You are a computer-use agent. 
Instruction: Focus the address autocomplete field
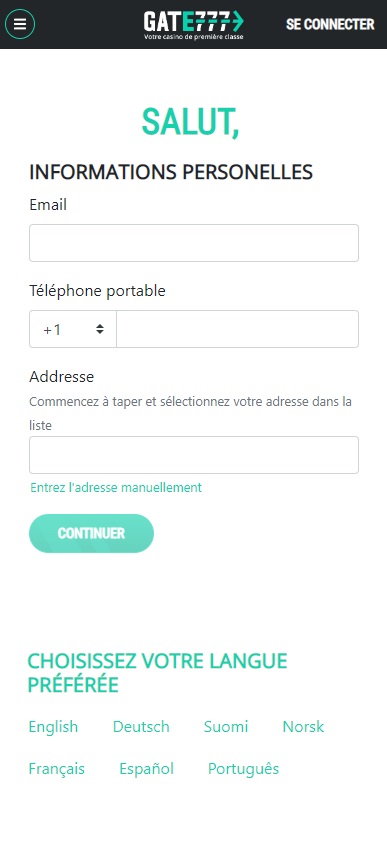(194, 455)
